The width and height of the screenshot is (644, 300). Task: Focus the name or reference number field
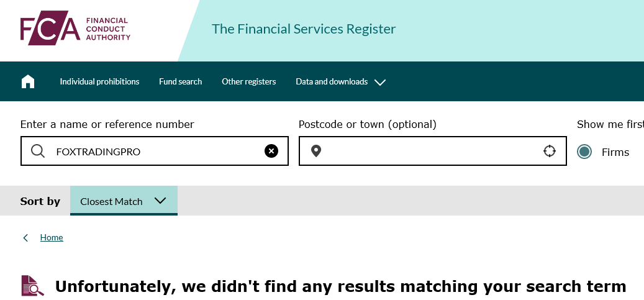pos(155,151)
